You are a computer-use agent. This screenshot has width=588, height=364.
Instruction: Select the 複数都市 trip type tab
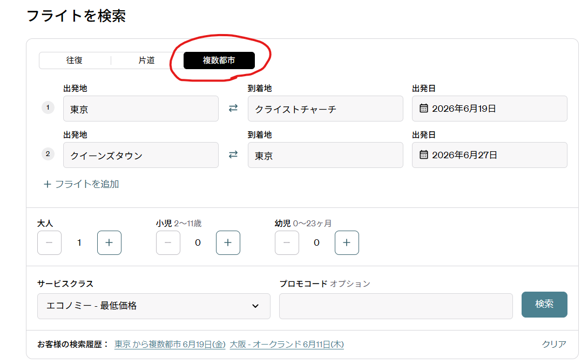[x=219, y=60]
